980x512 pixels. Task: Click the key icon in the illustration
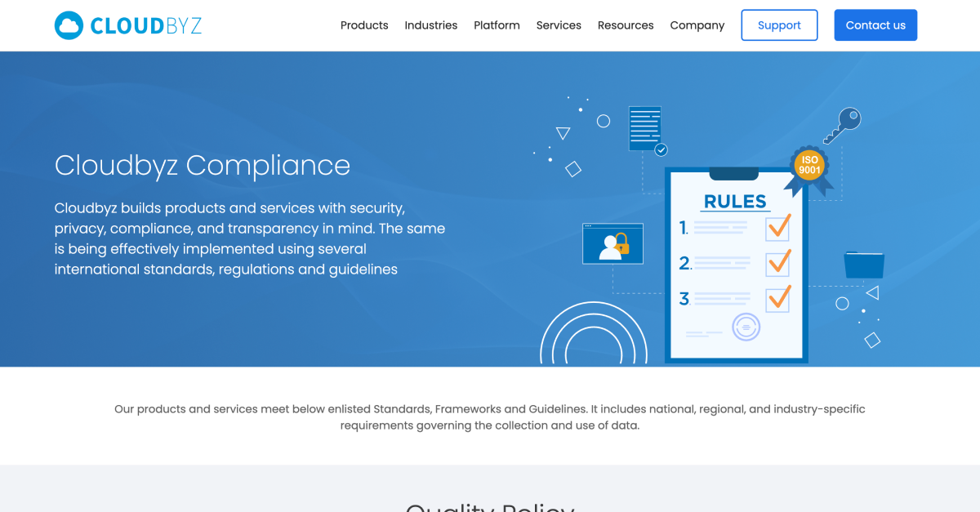pyautogui.click(x=844, y=127)
